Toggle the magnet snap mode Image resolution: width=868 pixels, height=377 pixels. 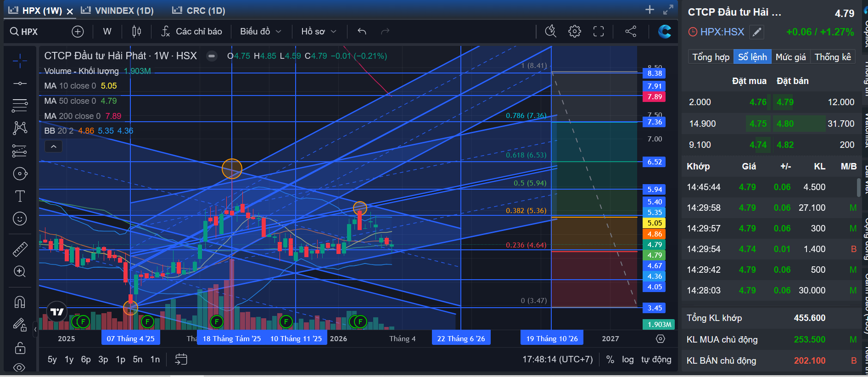(20, 302)
